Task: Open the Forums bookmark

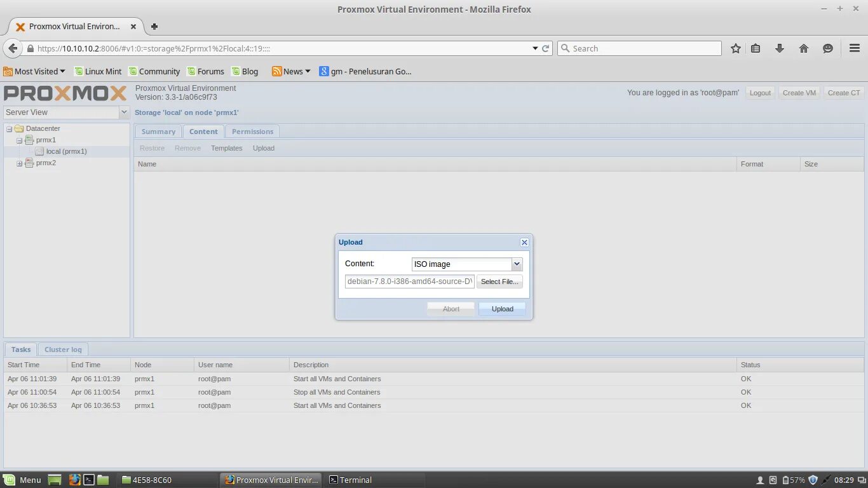Action: point(205,71)
